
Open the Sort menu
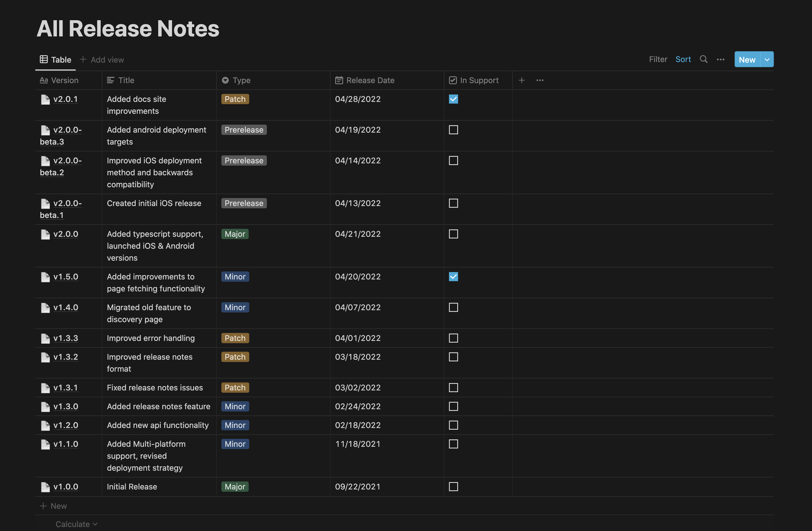683,59
